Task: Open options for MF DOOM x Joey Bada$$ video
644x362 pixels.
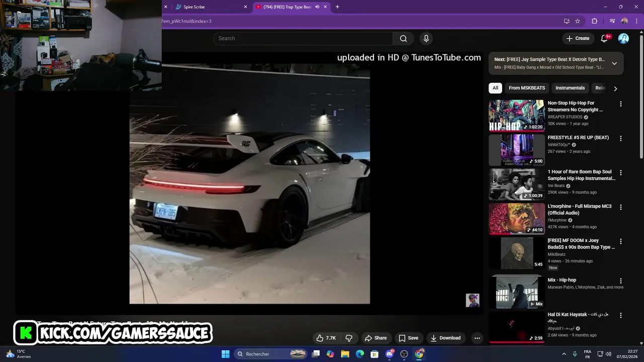Action: tap(620, 241)
